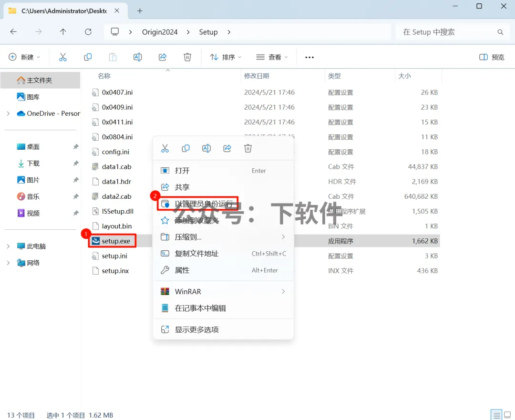Sort by the Size (大小) column header
This screenshot has width=515, height=420.
(404, 76)
